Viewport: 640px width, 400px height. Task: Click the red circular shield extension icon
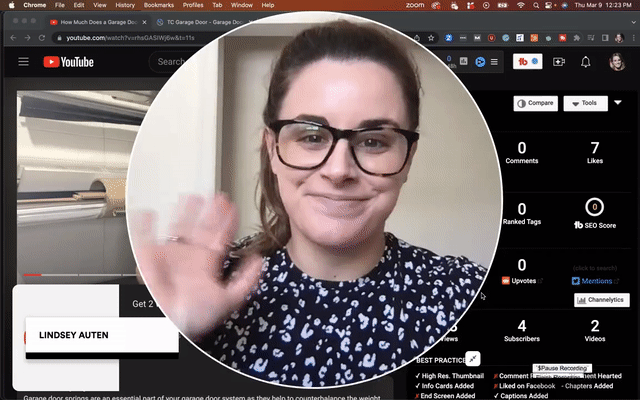point(491,38)
